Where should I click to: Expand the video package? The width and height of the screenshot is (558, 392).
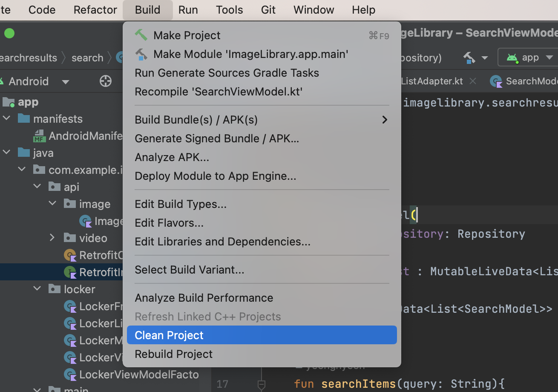point(53,238)
